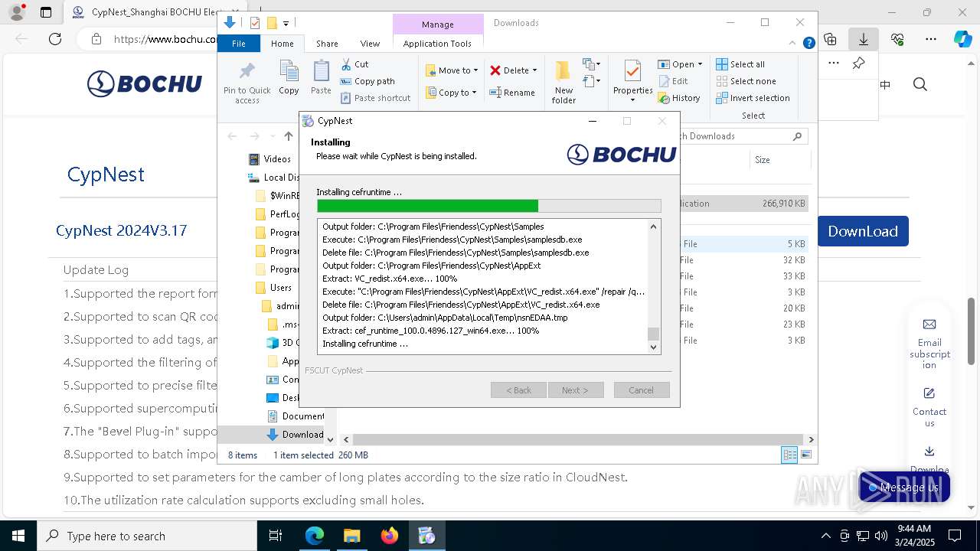Open Firefox from the taskbar

click(x=390, y=536)
